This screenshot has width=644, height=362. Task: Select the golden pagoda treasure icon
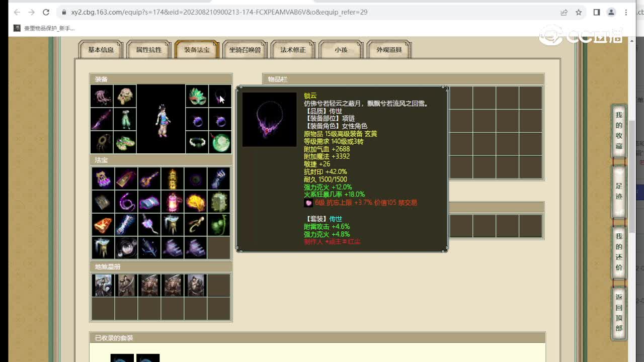[x=173, y=178]
